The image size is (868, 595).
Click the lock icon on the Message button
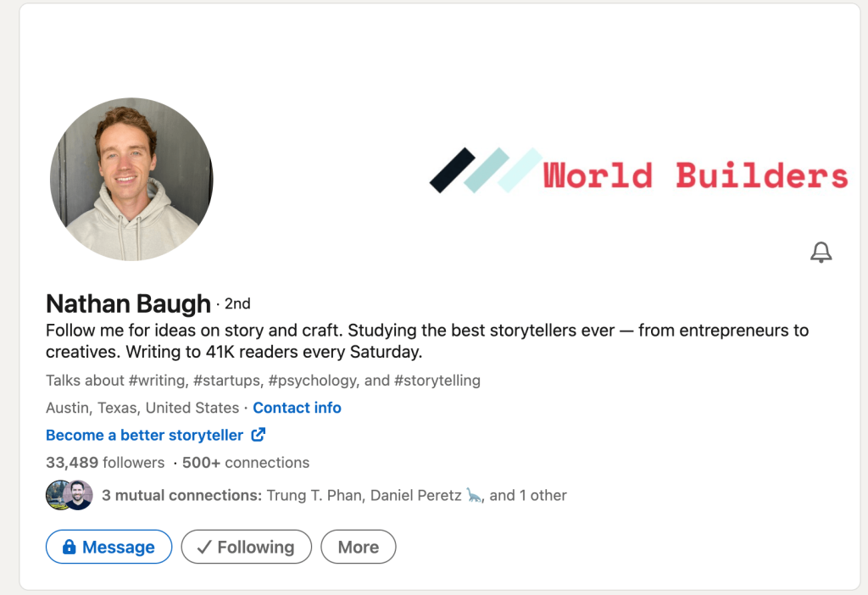pyautogui.click(x=69, y=547)
